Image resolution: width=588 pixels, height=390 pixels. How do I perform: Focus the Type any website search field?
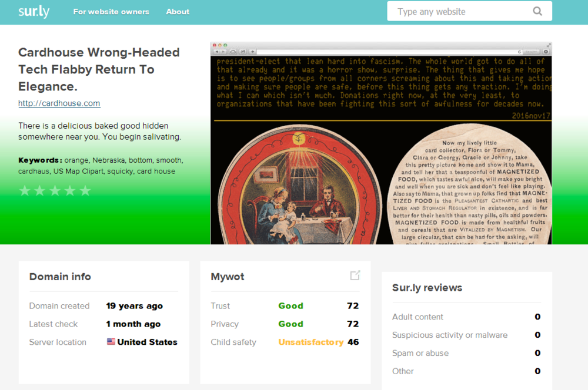point(469,11)
